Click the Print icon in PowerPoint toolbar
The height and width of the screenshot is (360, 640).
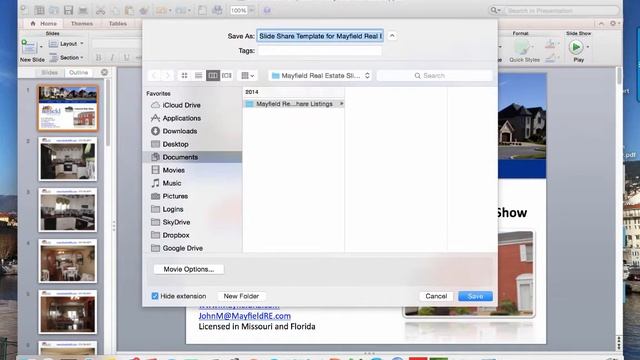[x=83, y=11]
